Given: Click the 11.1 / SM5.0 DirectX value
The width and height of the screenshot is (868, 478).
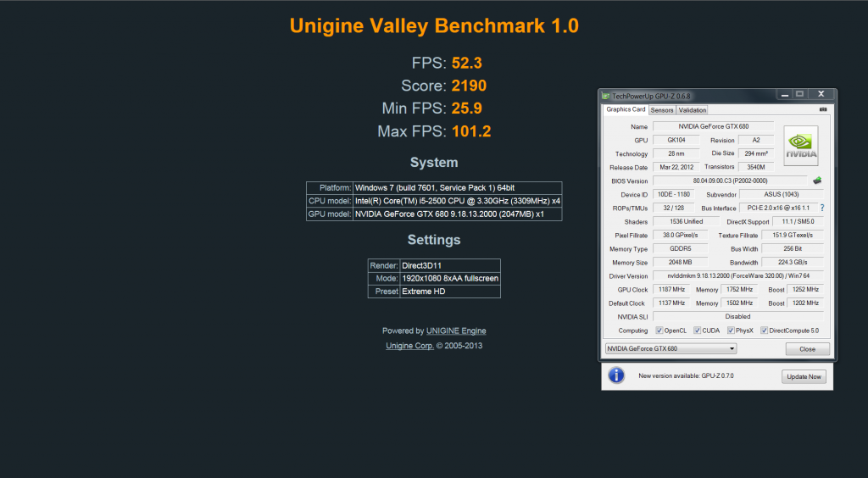Looking at the screenshot, I should tap(798, 221).
